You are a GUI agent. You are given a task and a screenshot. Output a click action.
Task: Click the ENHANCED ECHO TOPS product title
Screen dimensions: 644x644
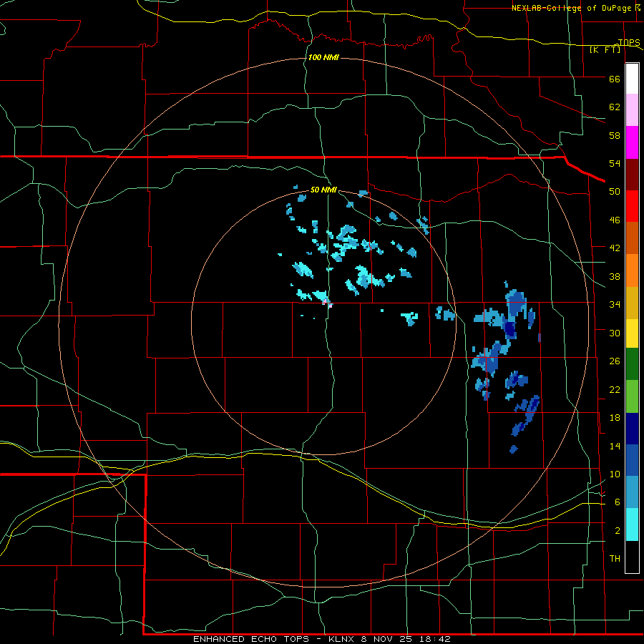click(x=251, y=639)
